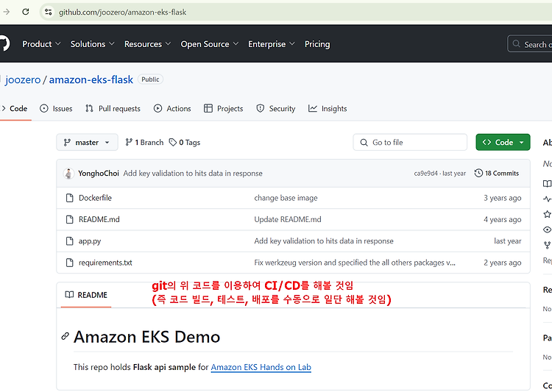Image resolution: width=552 pixels, height=392 pixels.
Task: Open the green Code dropdown button
Action: coord(503,142)
